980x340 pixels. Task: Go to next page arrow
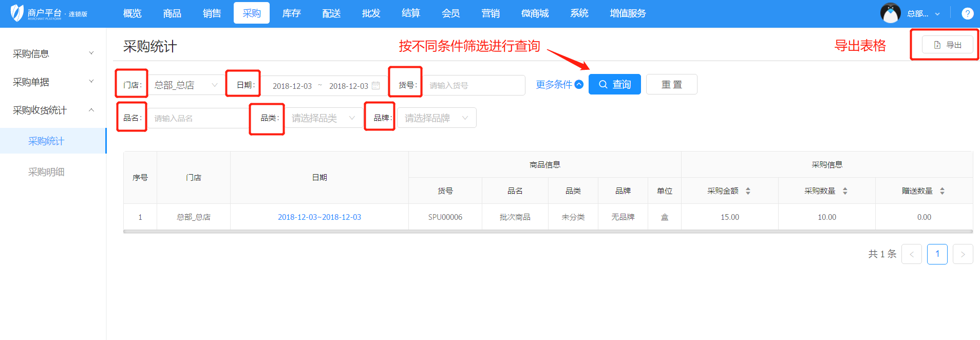(x=963, y=254)
